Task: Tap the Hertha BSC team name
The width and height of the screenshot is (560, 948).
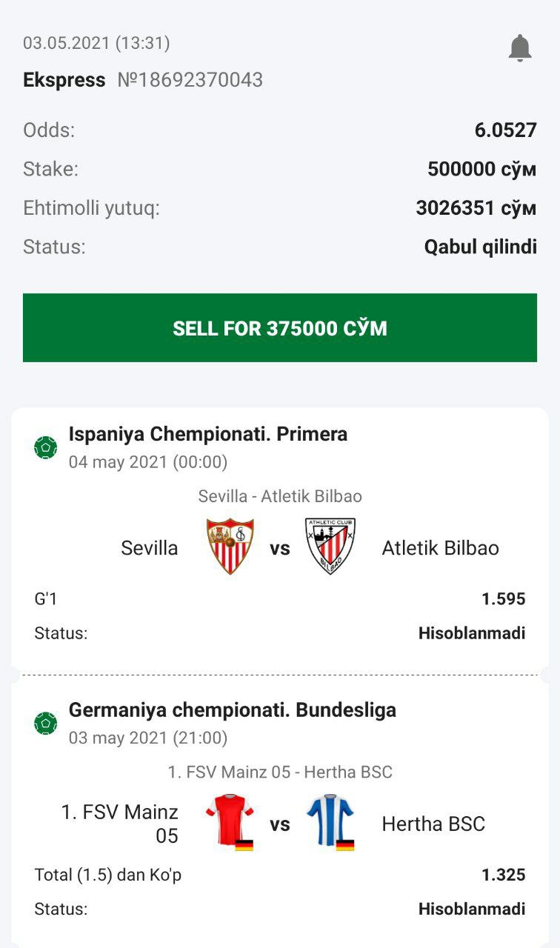Action: 433,824
